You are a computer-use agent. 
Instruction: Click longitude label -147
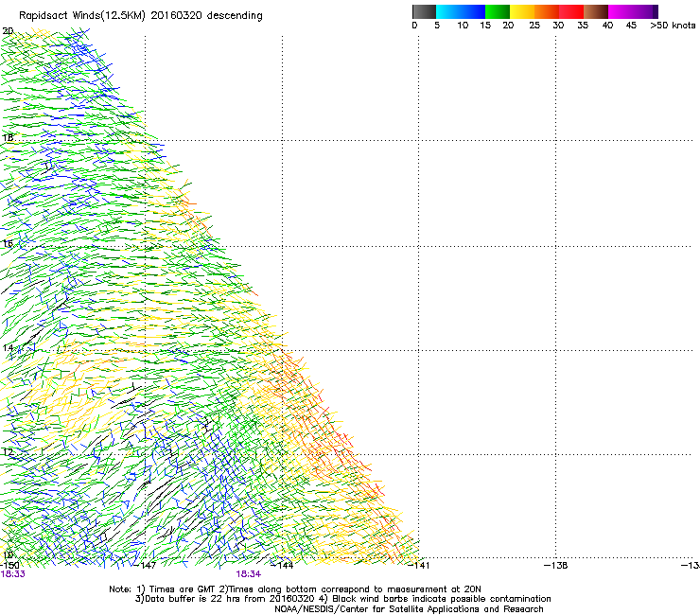(x=146, y=566)
